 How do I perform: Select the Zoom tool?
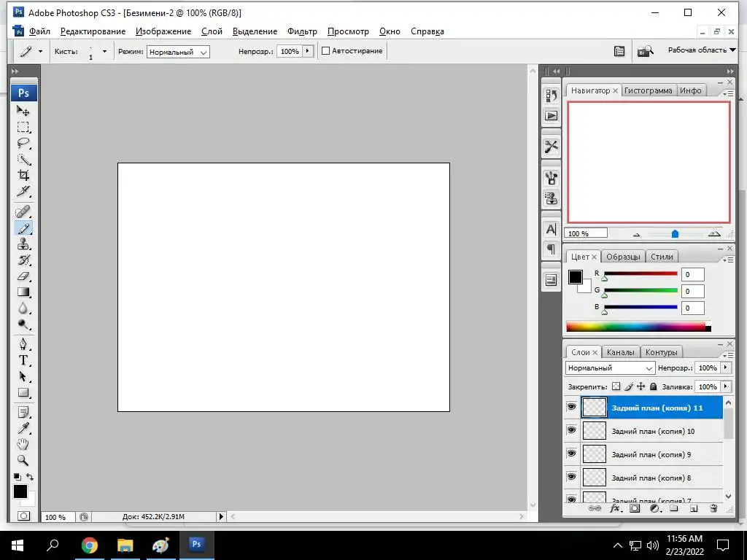coord(23,461)
